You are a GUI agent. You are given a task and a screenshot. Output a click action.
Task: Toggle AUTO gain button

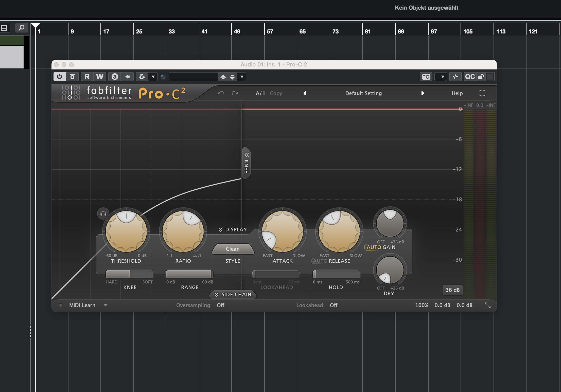coord(374,247)
